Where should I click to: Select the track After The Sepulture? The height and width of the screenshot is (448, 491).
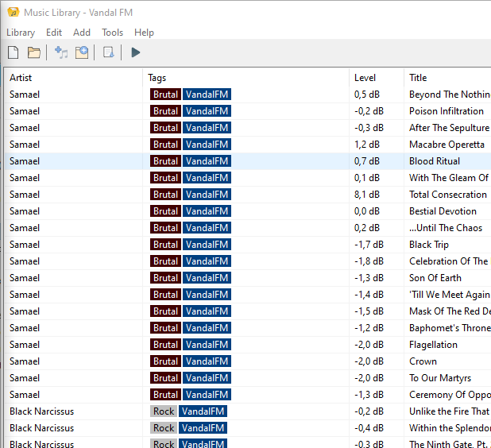coord(450,128)
